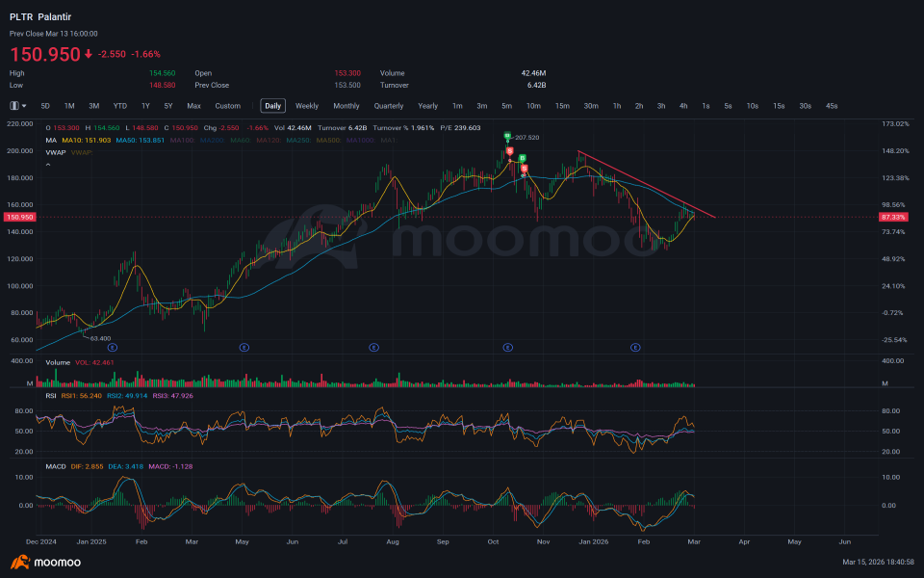Open the Volume sub-chart label
Screen dimensions: 924x578
tap(58, 363)
